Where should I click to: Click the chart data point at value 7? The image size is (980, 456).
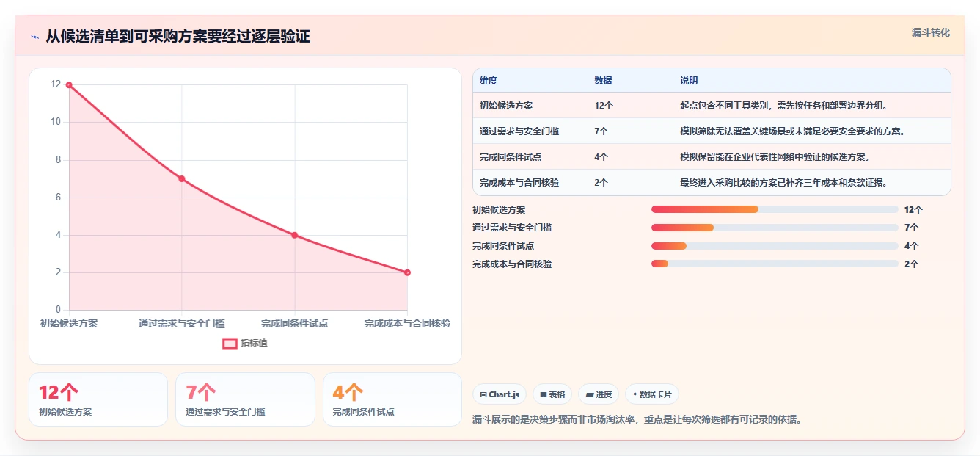[182, 178]
